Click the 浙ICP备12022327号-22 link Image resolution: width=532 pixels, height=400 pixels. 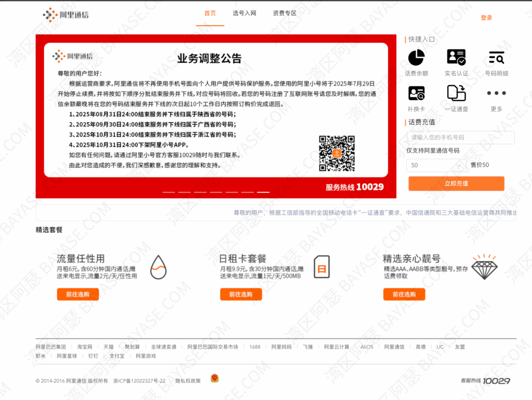click(x=139, y=381)
